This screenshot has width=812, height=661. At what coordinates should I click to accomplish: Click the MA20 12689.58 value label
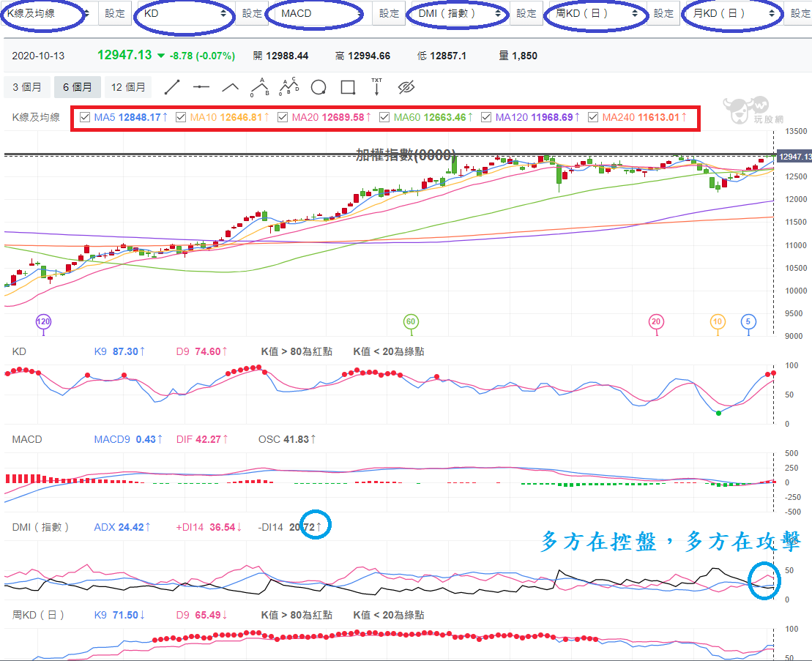tap(332, 118)
